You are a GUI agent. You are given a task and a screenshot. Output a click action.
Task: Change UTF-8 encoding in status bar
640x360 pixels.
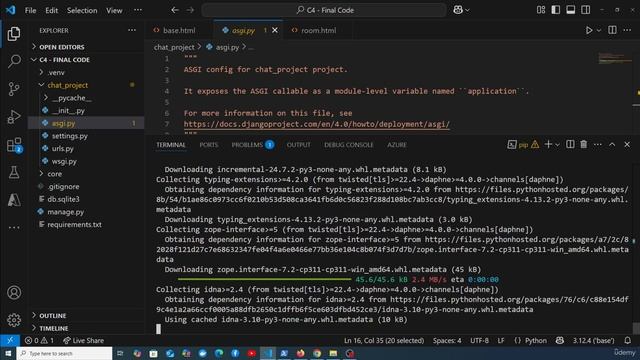[479, 340]
